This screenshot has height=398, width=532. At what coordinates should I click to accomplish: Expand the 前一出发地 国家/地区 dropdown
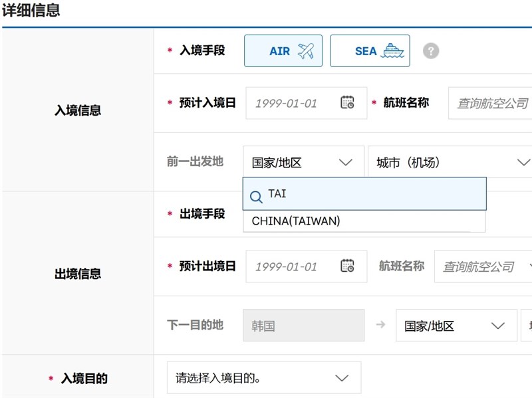coord(303,163)
